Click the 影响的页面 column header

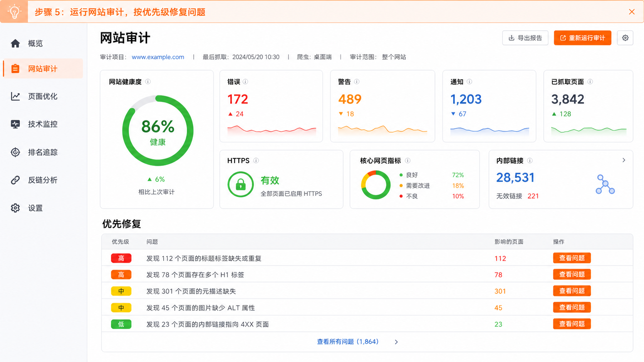coord(509,242)
